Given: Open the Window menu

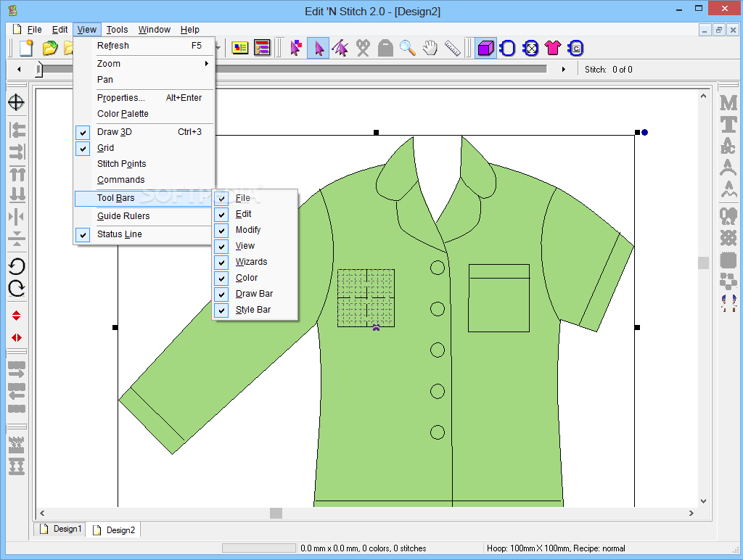Looking at the screenshot, I should click(154, 29).
